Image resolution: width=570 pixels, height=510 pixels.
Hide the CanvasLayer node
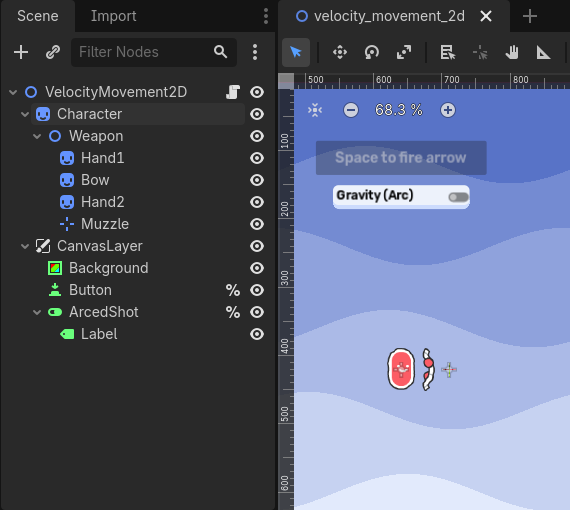(x=257, y=246)
